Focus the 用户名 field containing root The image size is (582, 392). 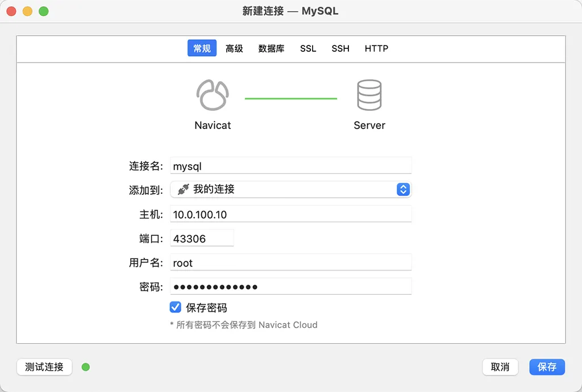(x=290, y=262)
